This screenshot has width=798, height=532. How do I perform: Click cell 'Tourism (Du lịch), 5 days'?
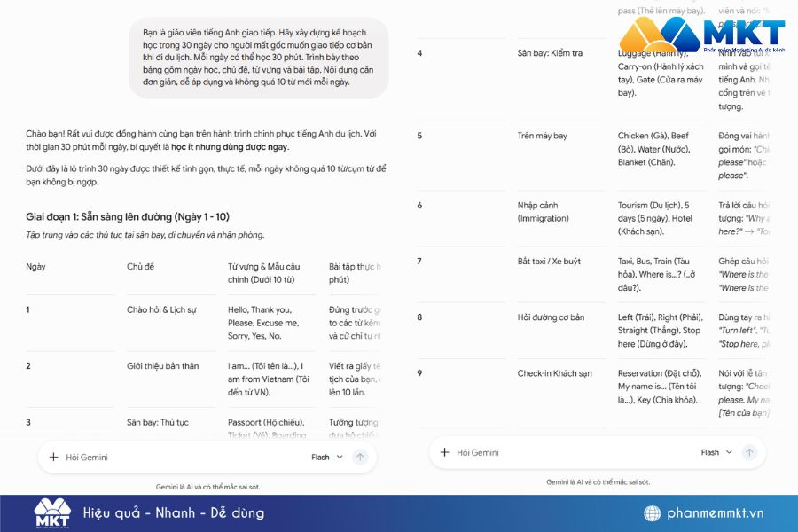(x=655, y=218)
